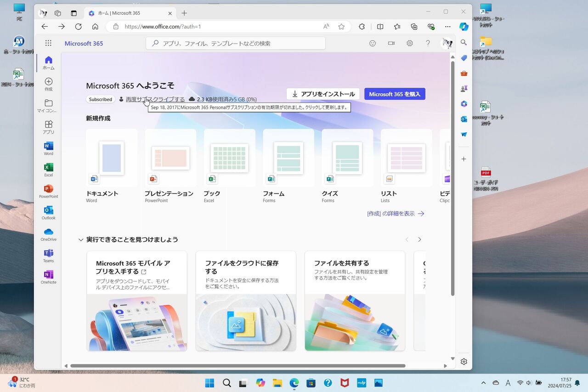Open 作成 in the left navigation
588x392 pixels.
click(x=49, y=85)
